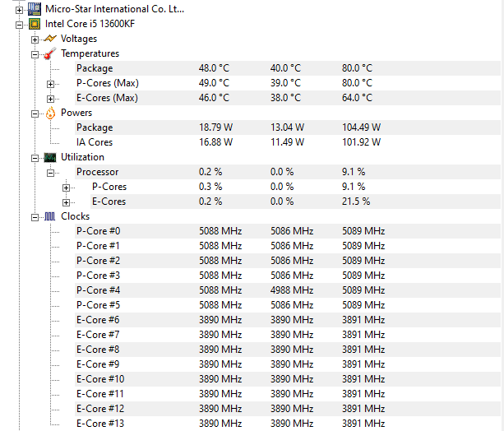
Task: Select the E-Core #11 clock row
Action: [288, 394]
